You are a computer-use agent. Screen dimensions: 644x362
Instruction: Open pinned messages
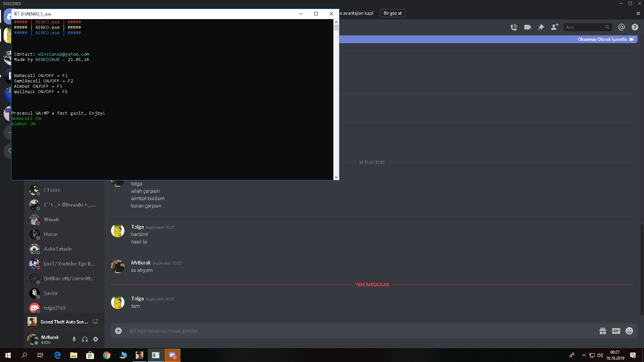click(x=541, y=27)
